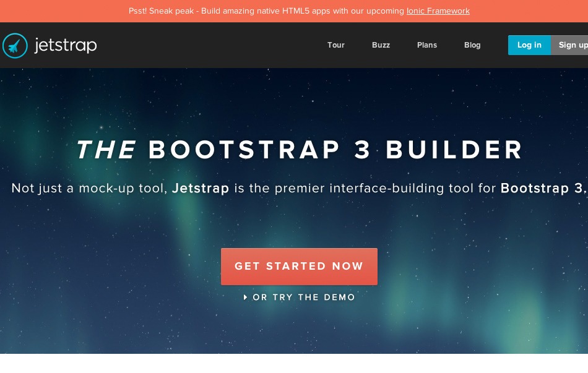Go to the Buzz section

point(381,45)
